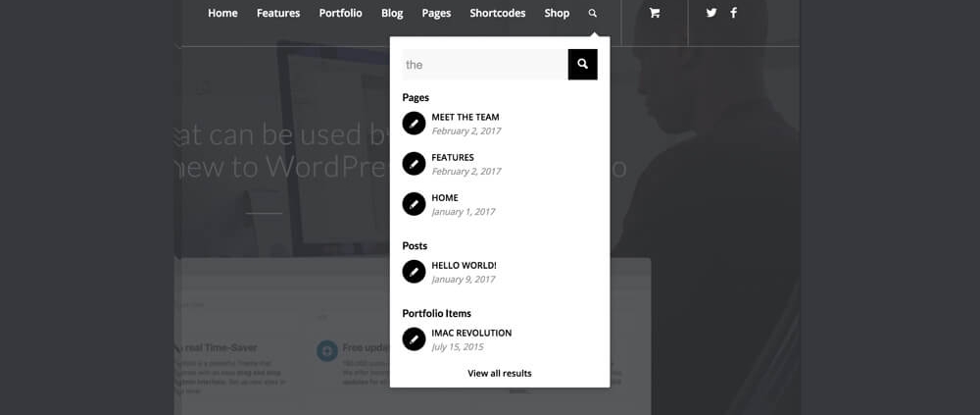This screenshot has width=980, height=415.
Task: Open the Blog menu item
Action: [392, 14]
